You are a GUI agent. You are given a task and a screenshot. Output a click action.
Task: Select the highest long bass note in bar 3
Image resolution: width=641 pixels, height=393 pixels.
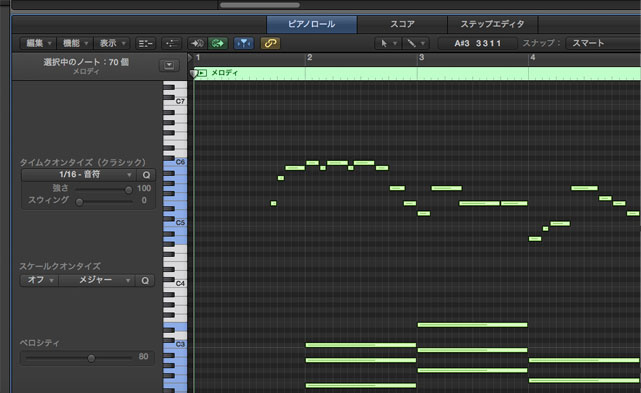coord(473,325)
